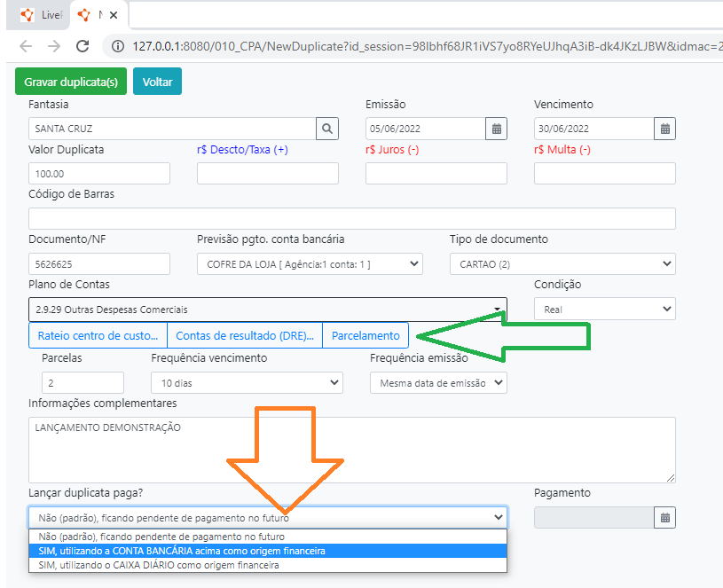Viewport: 723px width, 588px height.
Task: Select SIM, utilizando a CONTA BANCÁRIA option
Action: [267, 551]
